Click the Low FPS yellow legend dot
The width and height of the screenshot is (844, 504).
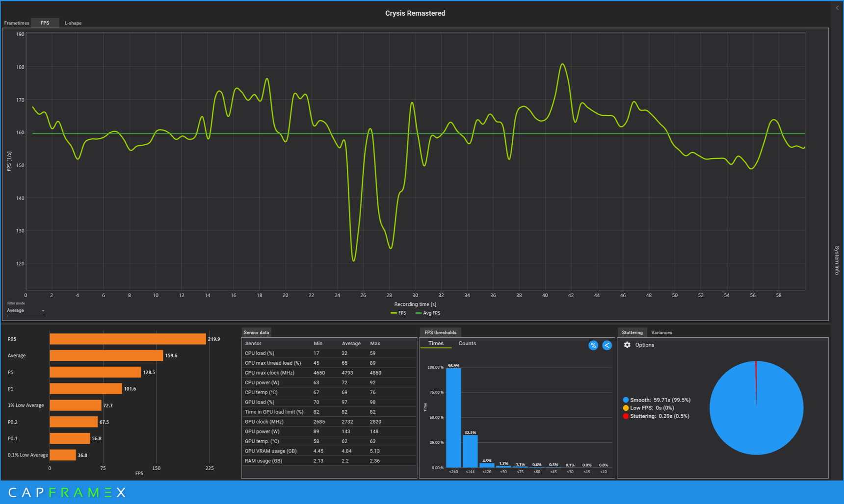[x=626, y=408]
